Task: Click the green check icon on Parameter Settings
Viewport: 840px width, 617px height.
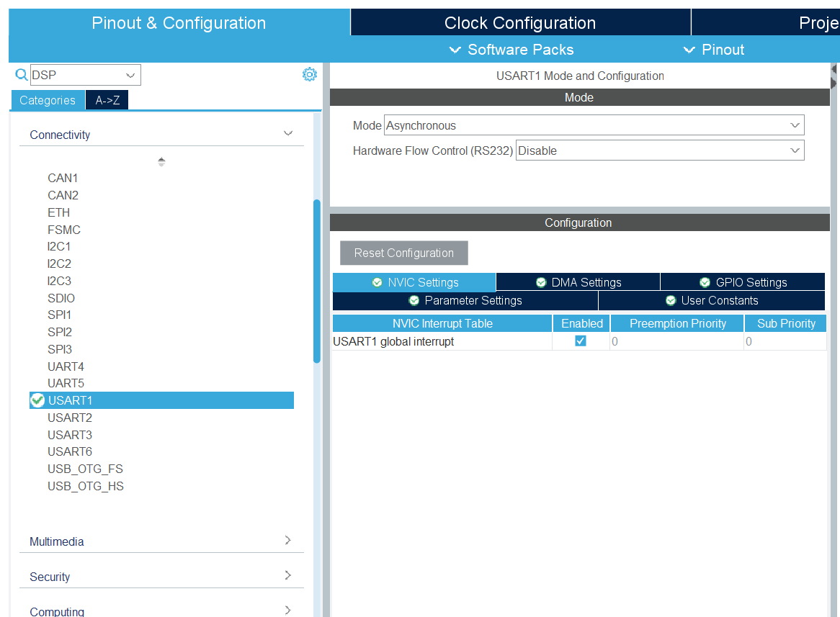Action: pos(414,300)
